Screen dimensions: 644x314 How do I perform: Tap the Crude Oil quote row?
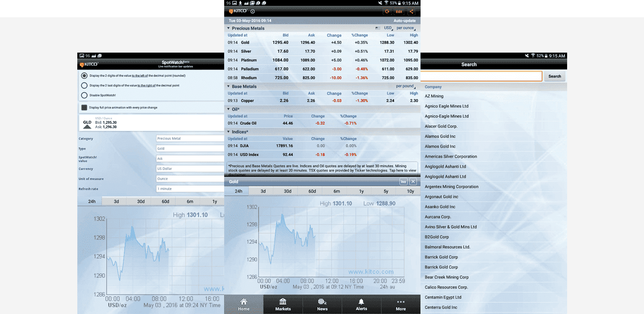pyautogui.click(x=322, y=123)
